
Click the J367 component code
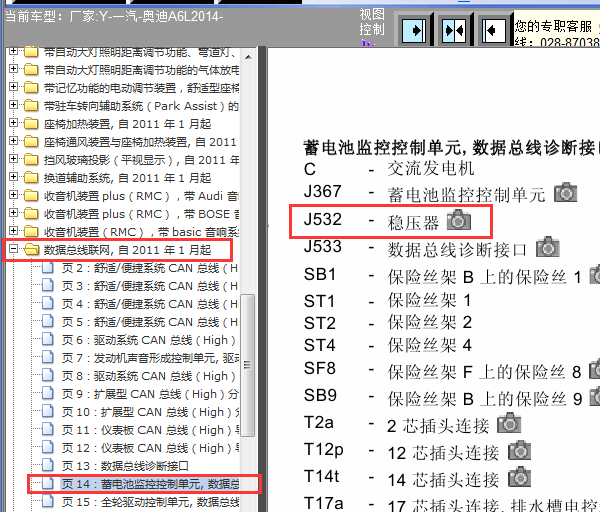[x=323, y=191]
